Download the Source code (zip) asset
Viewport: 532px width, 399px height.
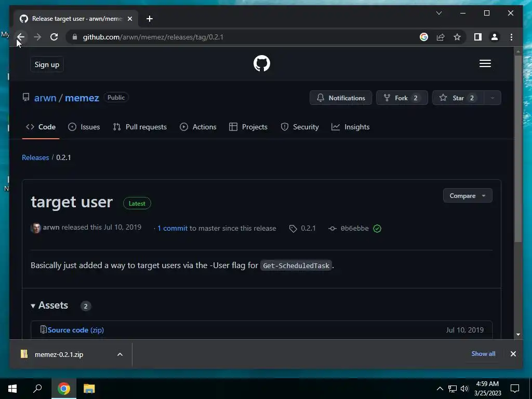(x=75, y=330)
